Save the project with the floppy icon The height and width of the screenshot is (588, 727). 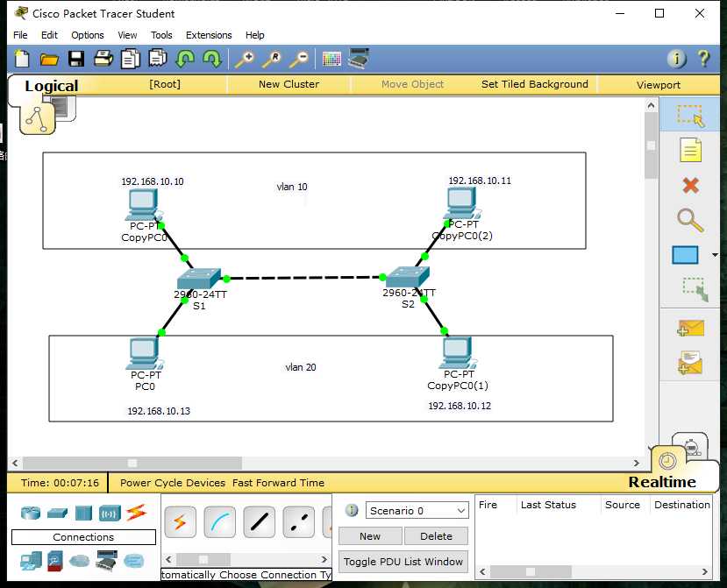[x=76, y=59]
